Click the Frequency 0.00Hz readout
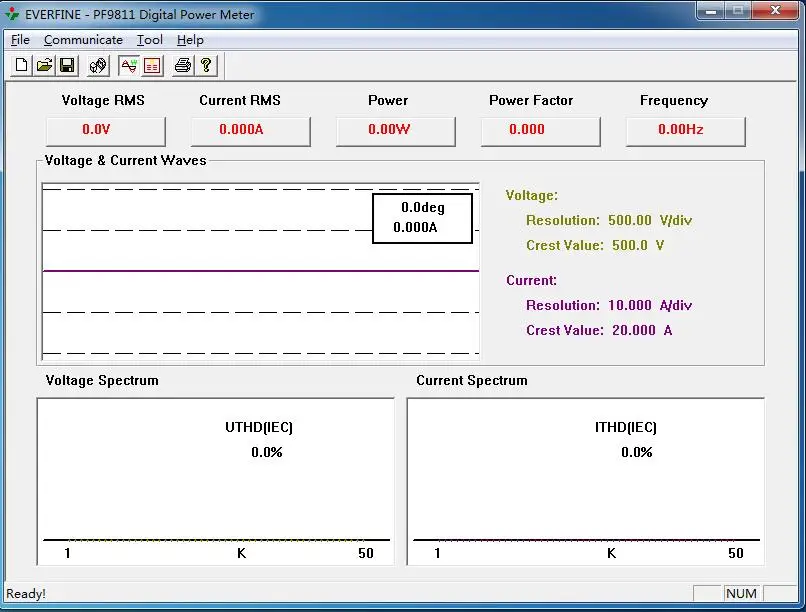Screen dimensions: 806x612 pos(686,131)
